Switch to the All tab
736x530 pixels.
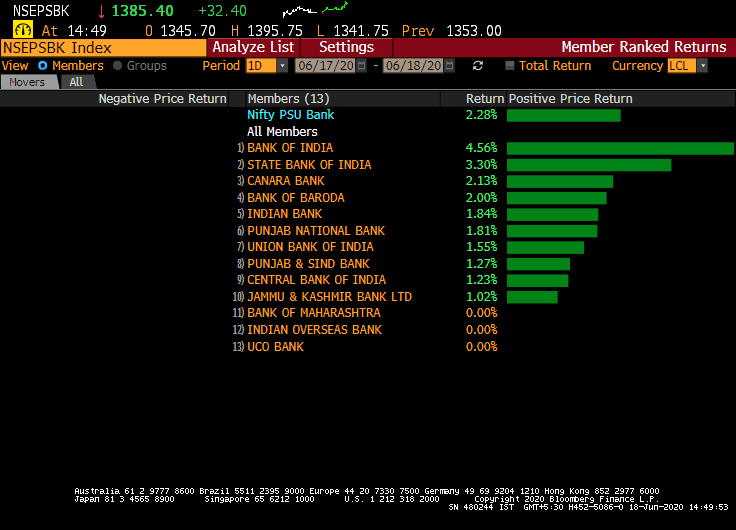pos(76,82)
